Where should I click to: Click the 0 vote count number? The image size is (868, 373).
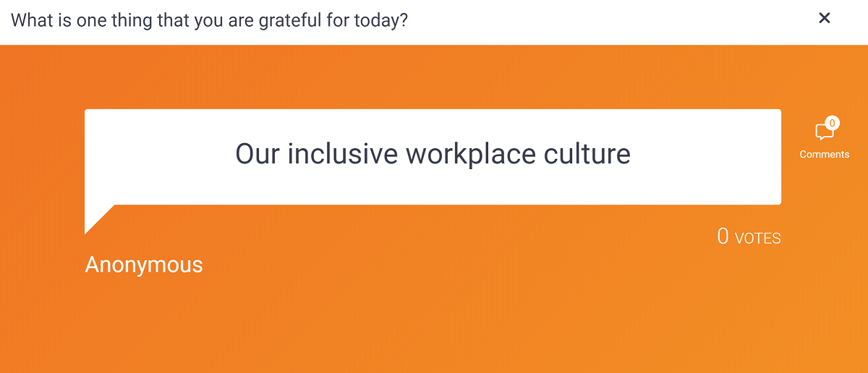(723, 236)
